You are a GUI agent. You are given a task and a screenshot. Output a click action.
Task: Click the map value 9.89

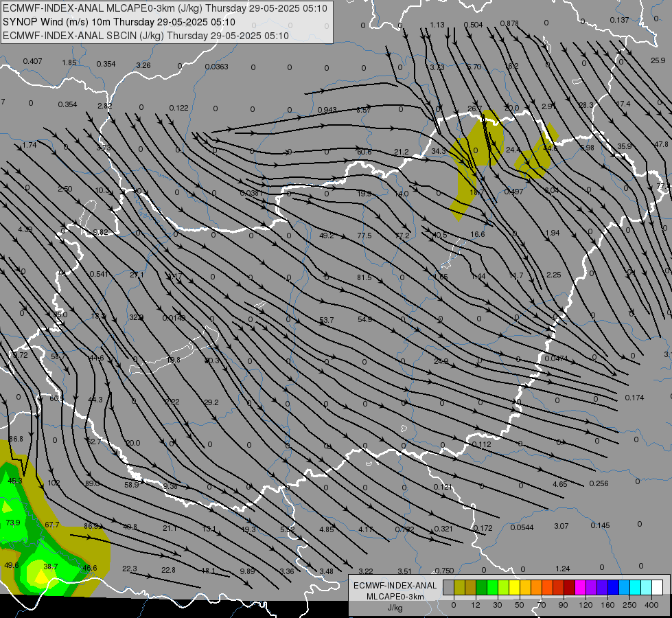(x=247, y=571)
